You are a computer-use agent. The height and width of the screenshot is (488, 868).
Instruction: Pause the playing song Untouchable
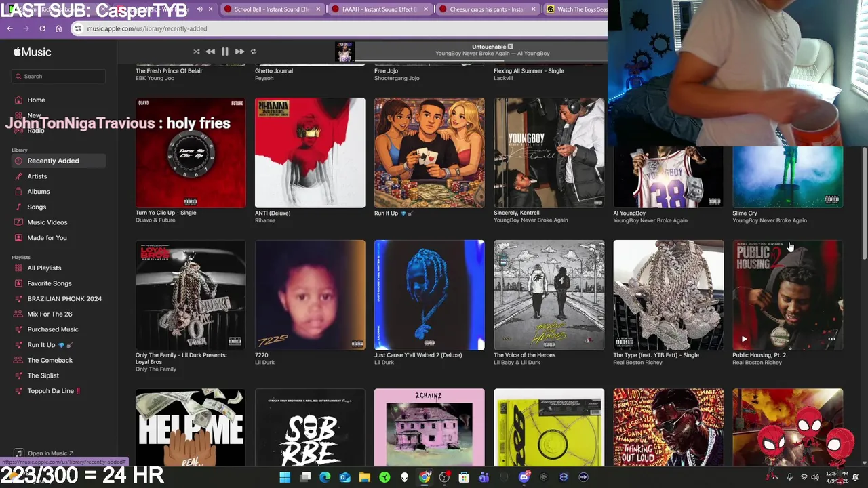click(x=225, y=52)
